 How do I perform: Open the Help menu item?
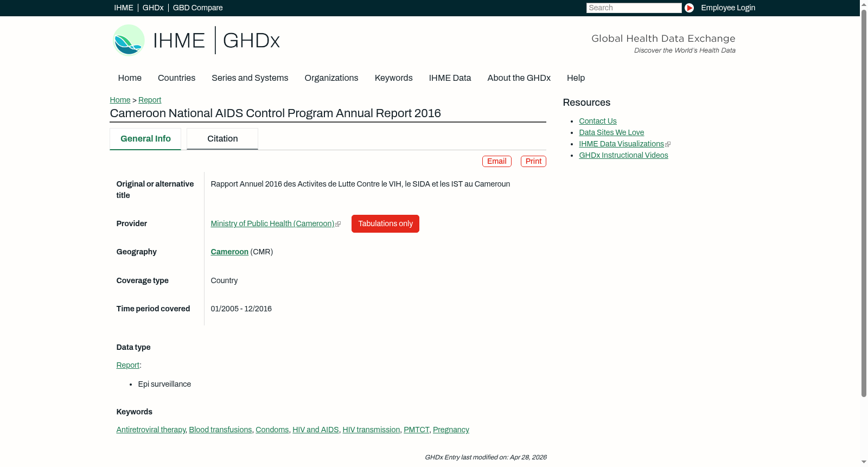click(x=576, y=78)
